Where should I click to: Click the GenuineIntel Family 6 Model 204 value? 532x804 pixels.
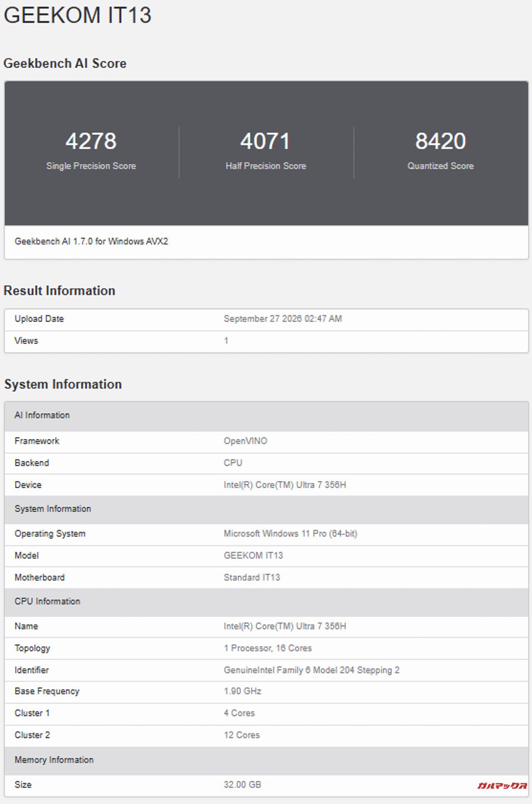coord(312,670)
